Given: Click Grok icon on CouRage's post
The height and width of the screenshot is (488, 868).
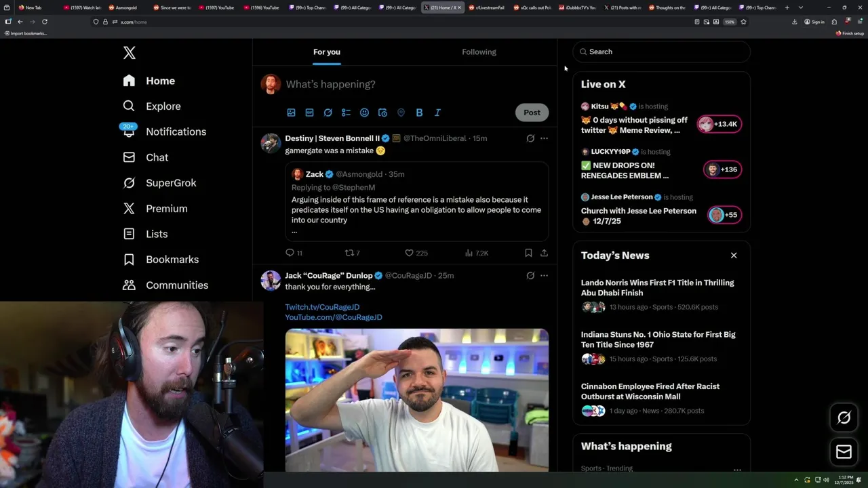Looking at the screenshot, I should pos(530,276).
